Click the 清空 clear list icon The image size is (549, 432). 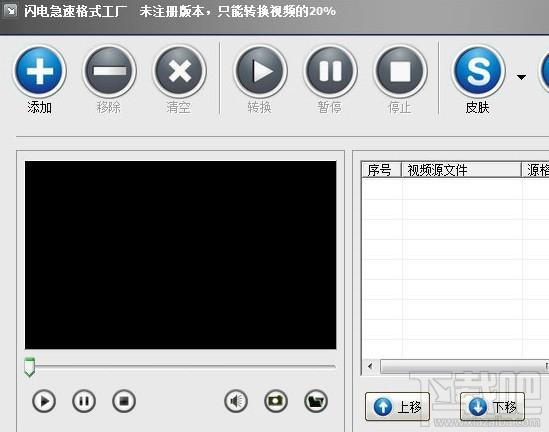click(x=179, y=71)
